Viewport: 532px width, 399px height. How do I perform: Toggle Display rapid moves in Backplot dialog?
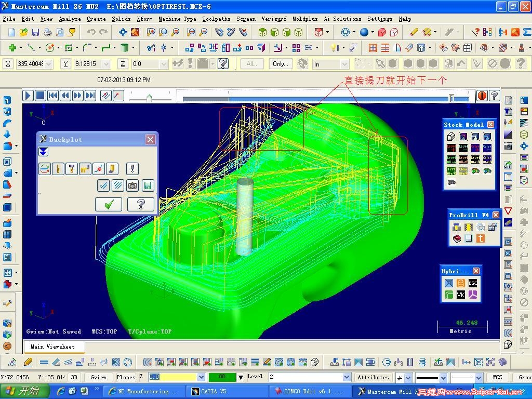click(85, 169)
